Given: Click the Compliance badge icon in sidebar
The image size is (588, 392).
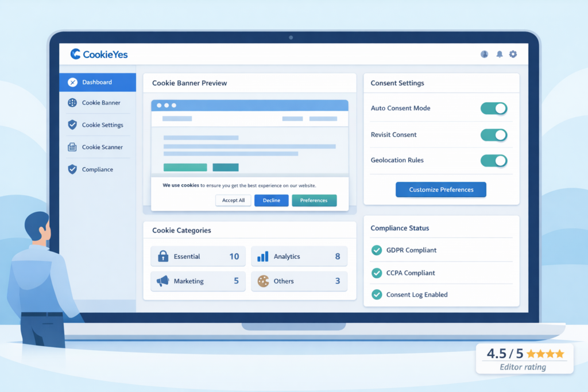Looking at the screenshot, I should [72, 169].
